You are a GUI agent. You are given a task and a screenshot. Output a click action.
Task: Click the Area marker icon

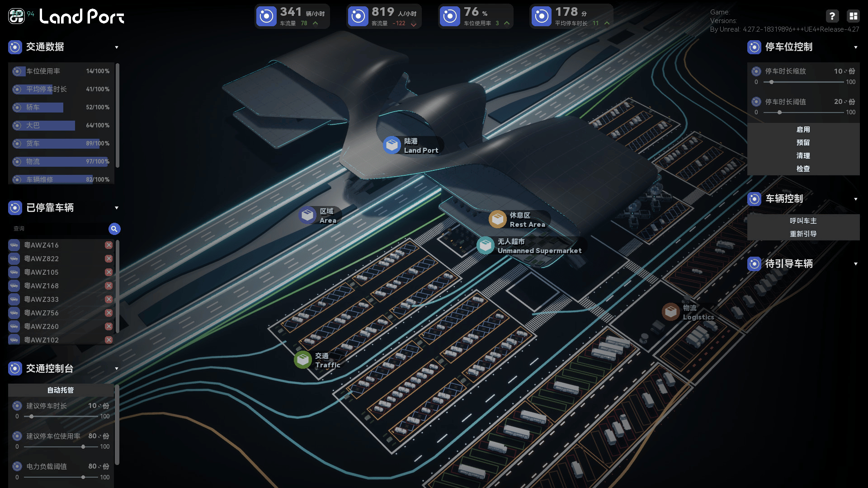point(308,215)
